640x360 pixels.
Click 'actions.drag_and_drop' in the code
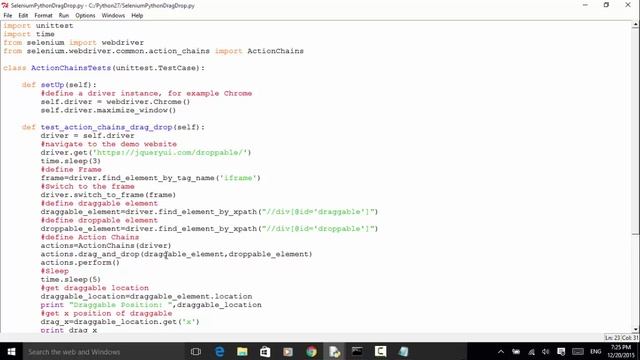[x=90, y=254]
